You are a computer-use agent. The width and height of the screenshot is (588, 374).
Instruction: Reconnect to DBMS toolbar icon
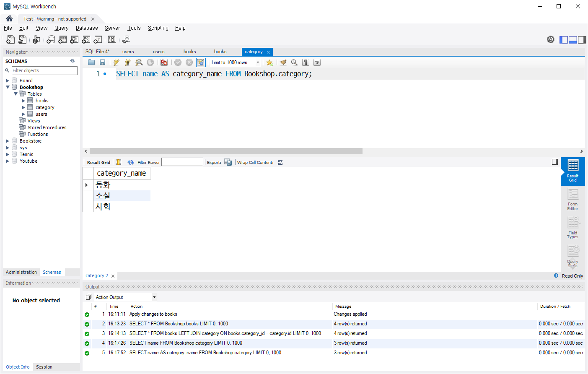click(x=126, y=39)
